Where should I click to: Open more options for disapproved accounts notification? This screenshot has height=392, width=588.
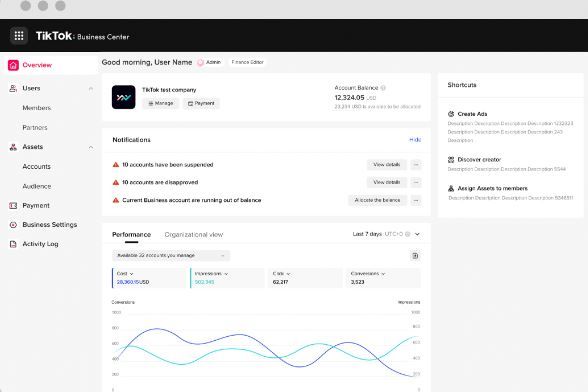click(416, 182)
